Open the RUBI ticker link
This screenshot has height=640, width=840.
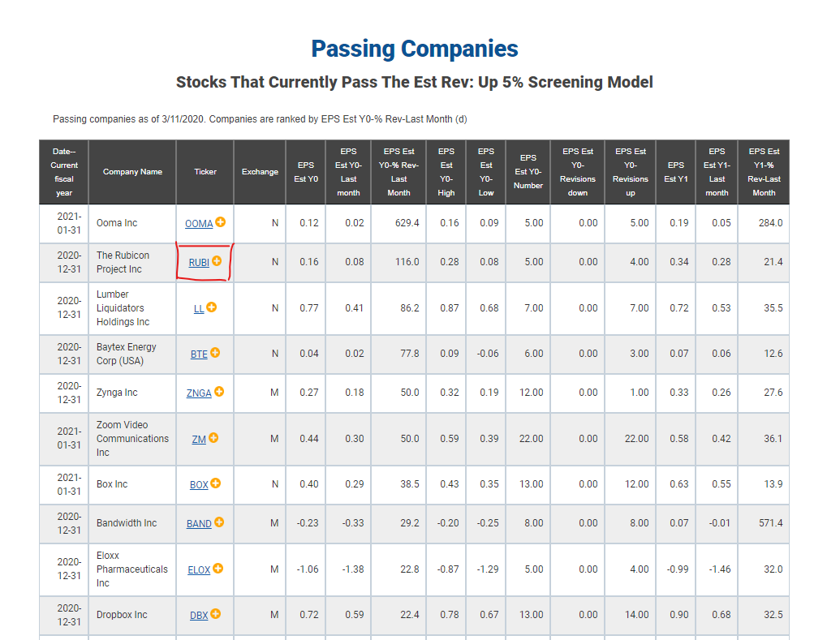(199, 263)
